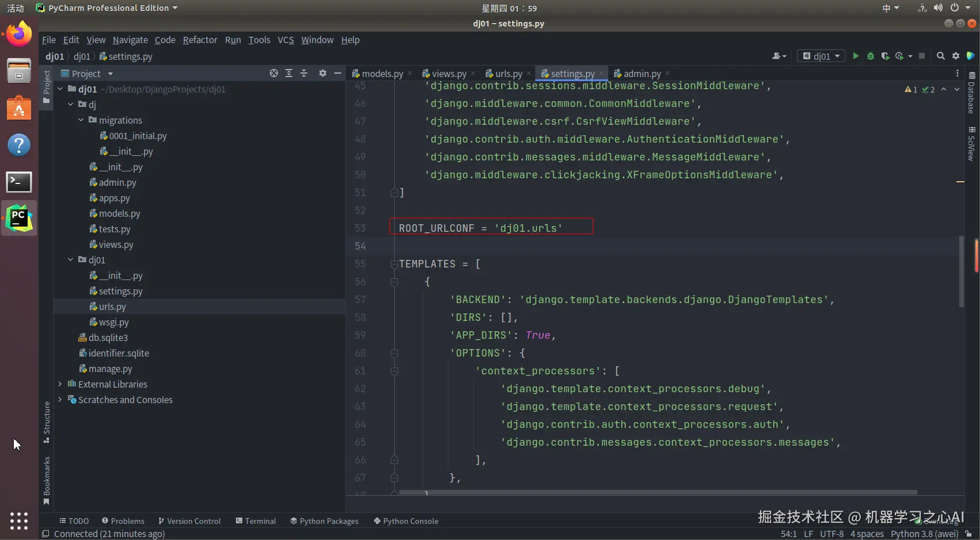Open manage.py in project tree
Screen dimensions: 980x540
point(110,369)
